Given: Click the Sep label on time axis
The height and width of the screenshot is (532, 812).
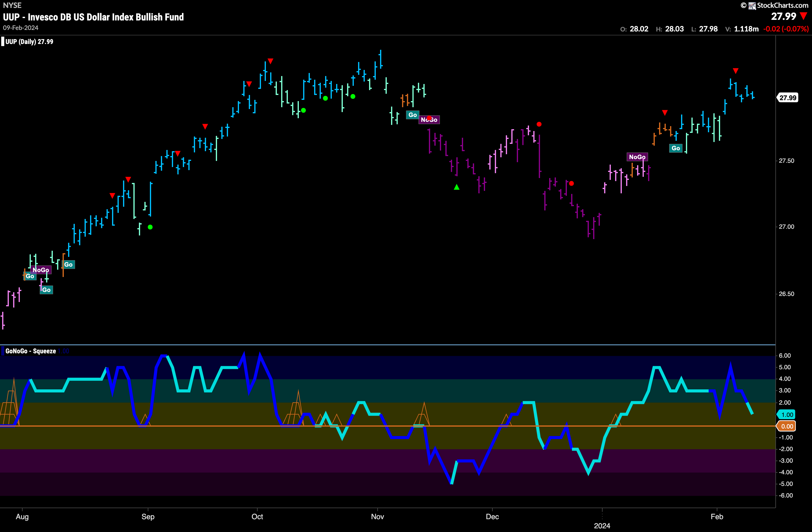Looking at the screenshot, I should coord(148,517).
